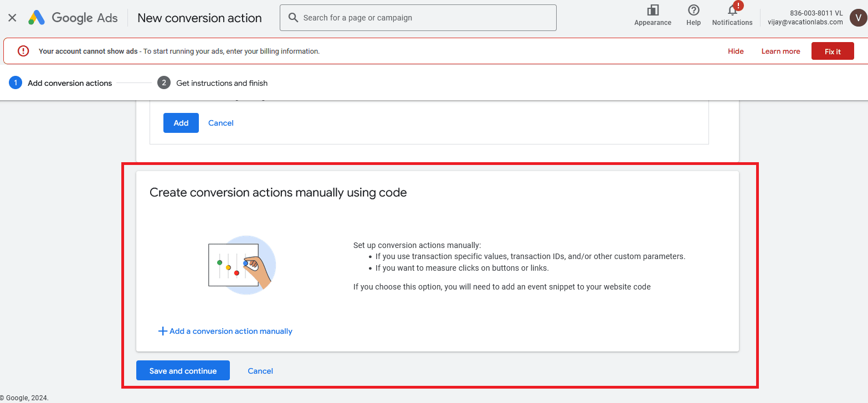Cancel beside Save and continue
The width and height of the screenshot is (868, 403).
point(260,371)
